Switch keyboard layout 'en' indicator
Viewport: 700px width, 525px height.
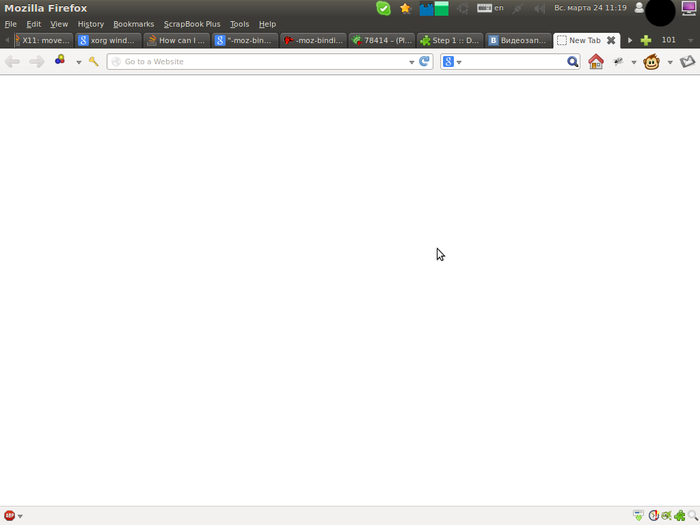(x=490, y=8)
